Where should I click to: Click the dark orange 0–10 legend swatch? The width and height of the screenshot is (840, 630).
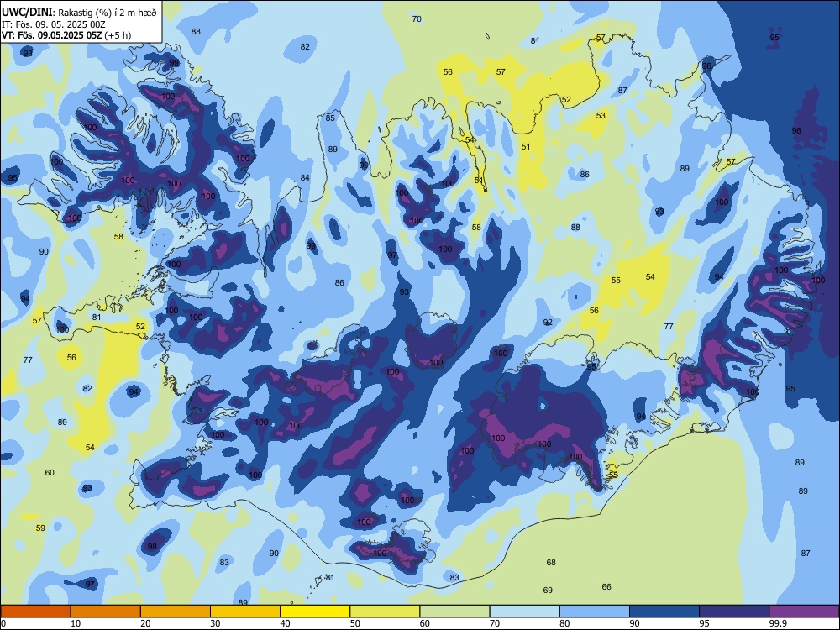click(x=35, y=612)
